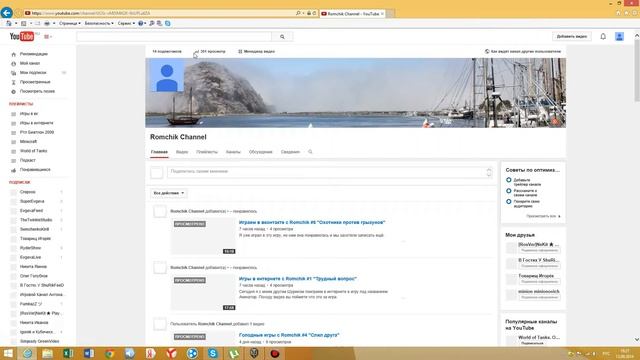Screen dimensions: 640x360
Task: Open the guide menu icon beside YouTube logo
Action: point(48,37)
